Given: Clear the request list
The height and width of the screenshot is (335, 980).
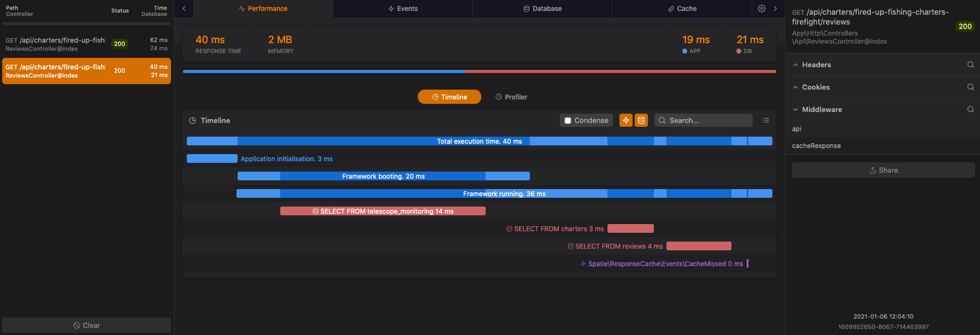Looking at the screenshot, I should point(86,325).
